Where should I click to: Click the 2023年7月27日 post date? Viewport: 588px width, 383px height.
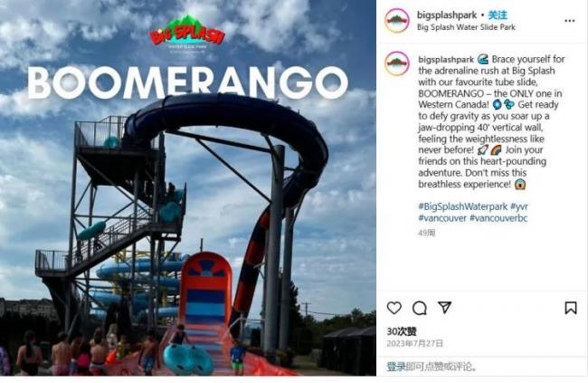[414, 343]
